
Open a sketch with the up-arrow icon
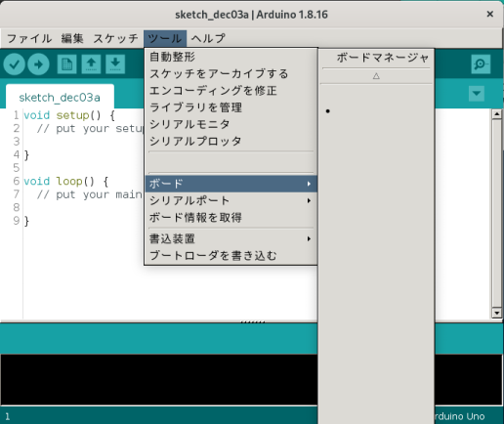91,64
